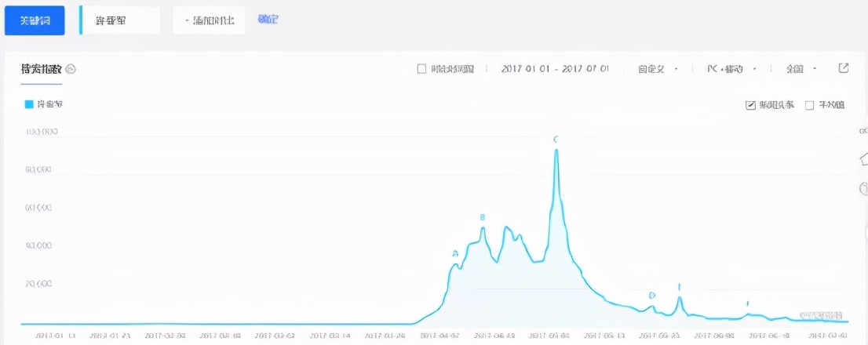Click news marker B on the curve
This screenshot has height=345, width=868.
point(483,217)
